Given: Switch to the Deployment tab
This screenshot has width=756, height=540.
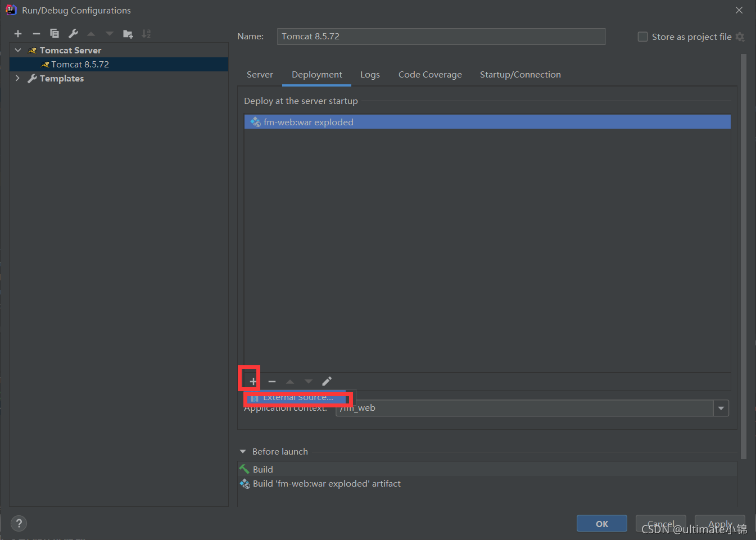Looking at the screenshot, I should pyautogui.click(x=317, y=74).
